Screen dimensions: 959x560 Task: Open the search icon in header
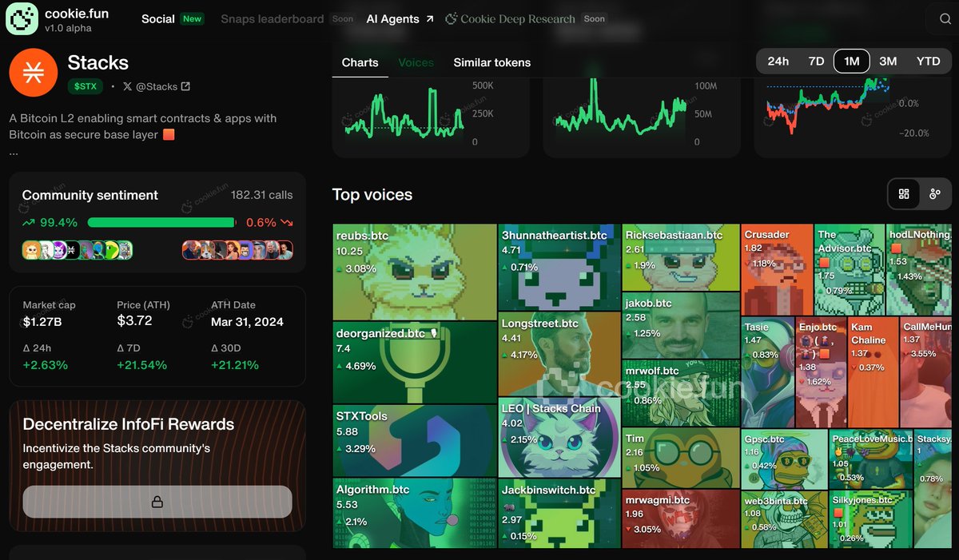(x=945, y=19)
